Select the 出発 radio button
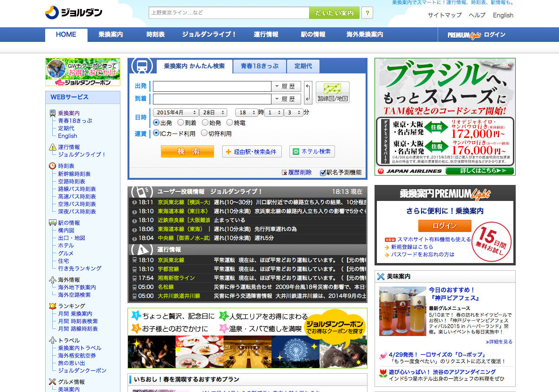 point(156,122)
